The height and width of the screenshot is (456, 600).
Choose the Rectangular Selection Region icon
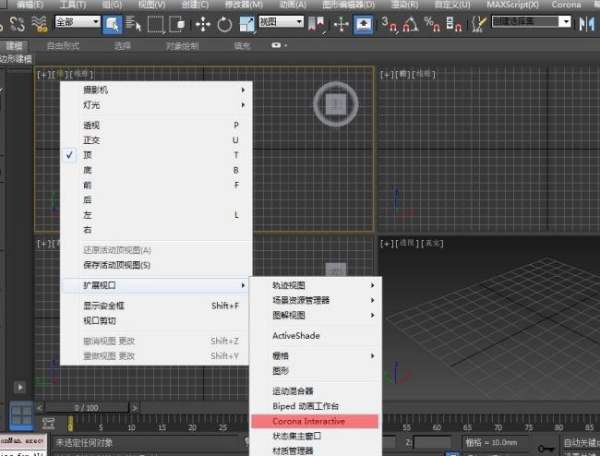pos(155,24)
